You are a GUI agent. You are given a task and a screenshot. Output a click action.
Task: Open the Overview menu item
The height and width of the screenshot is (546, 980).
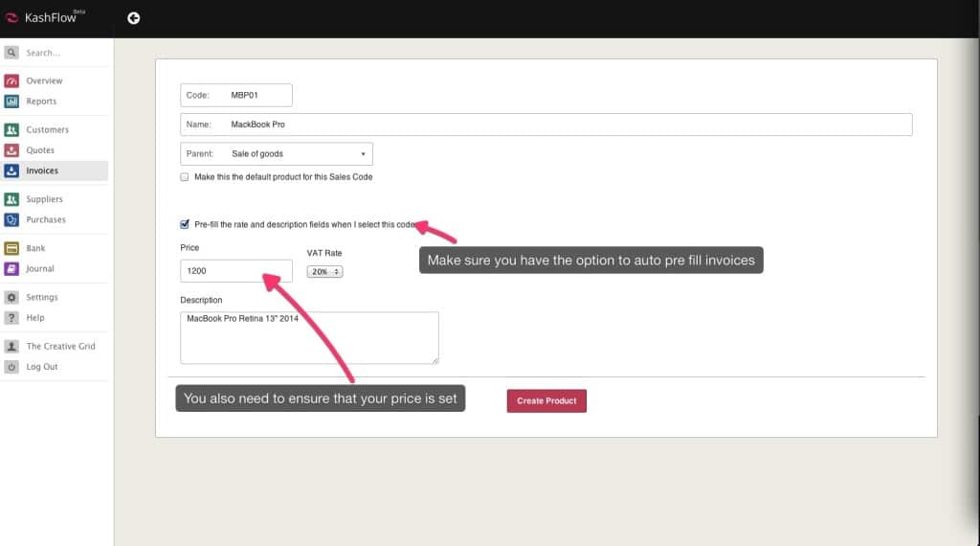click(44, 80)
